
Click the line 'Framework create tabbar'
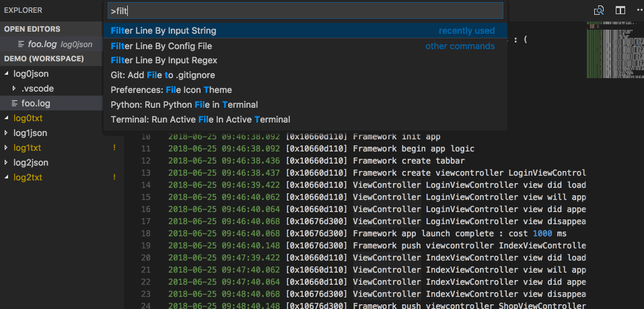408,161
